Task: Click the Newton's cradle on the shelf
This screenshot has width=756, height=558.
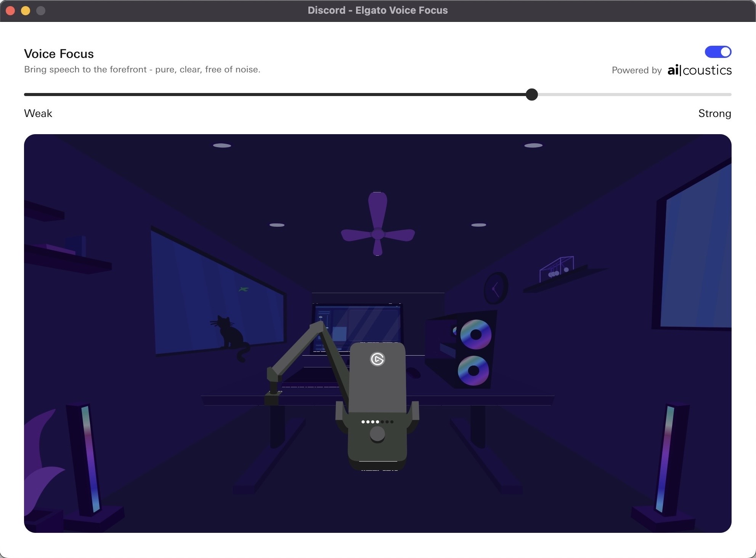Action: 557,269
